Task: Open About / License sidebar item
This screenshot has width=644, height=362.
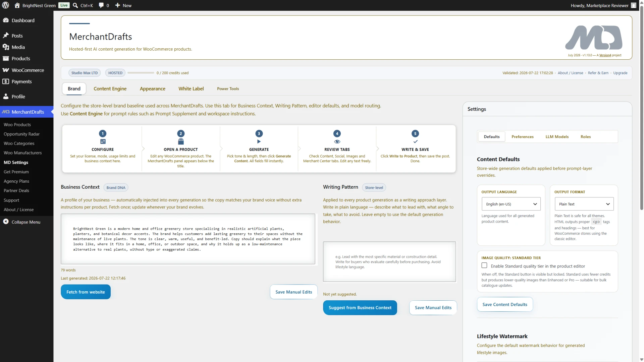Action: [18, 209]
